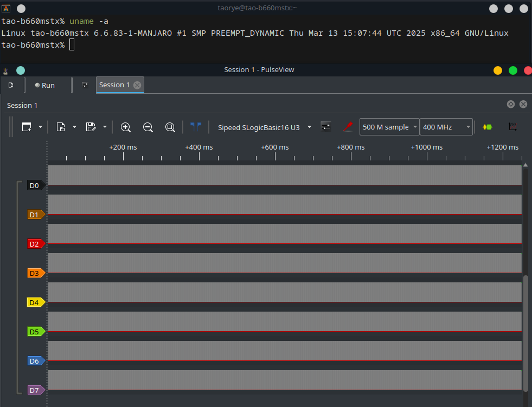Click the add protocol decoder icon

coord(488,127)
